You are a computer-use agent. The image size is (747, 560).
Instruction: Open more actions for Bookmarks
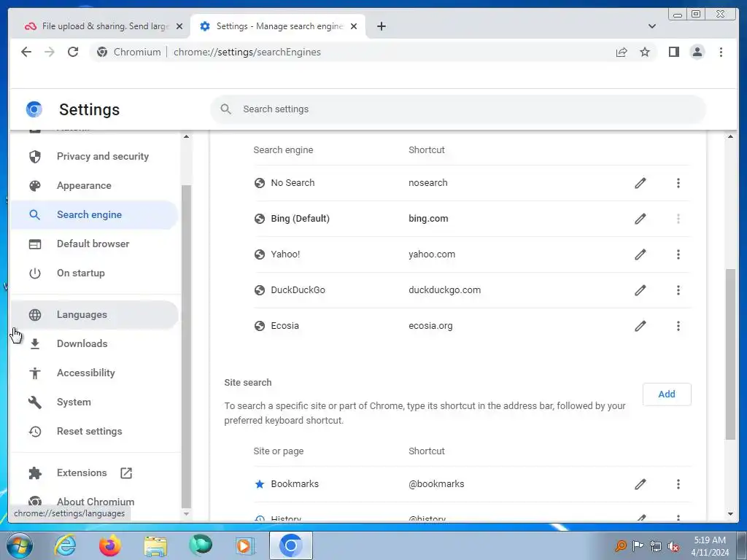pyautogui.click(x=678, y=484)
